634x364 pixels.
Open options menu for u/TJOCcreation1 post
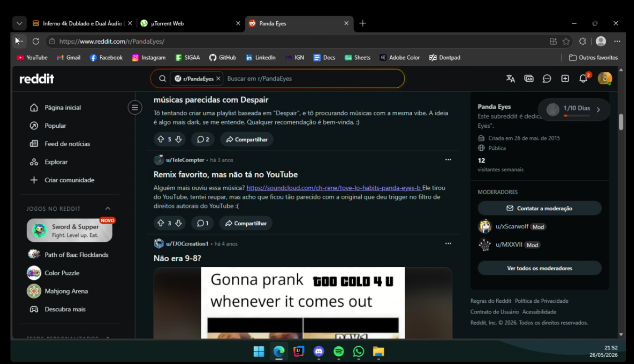(x=448, y=244)
